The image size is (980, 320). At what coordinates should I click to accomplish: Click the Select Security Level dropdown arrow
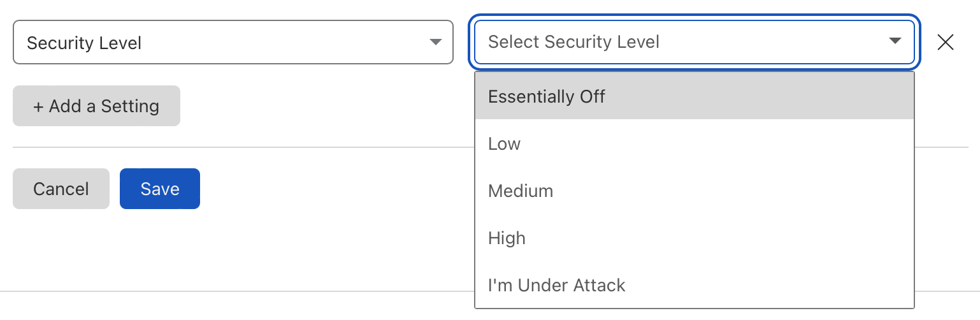tap(895, 41)
